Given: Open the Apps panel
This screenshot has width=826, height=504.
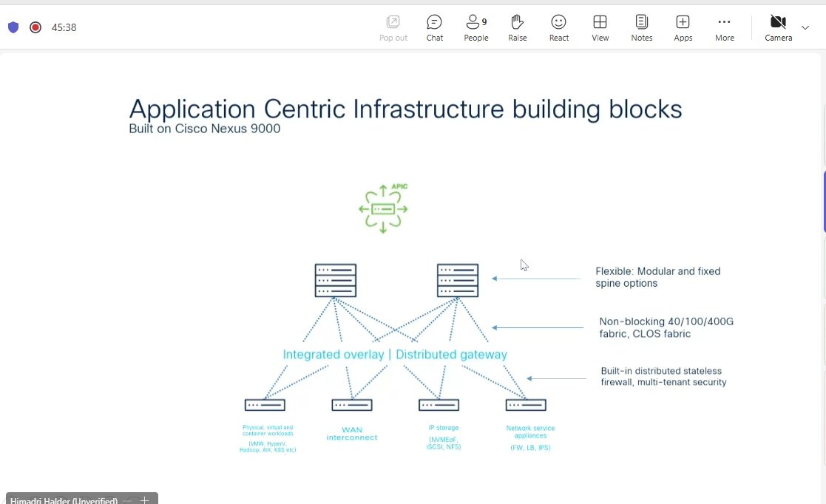Looking at the screenshot, I should (683, 27).
